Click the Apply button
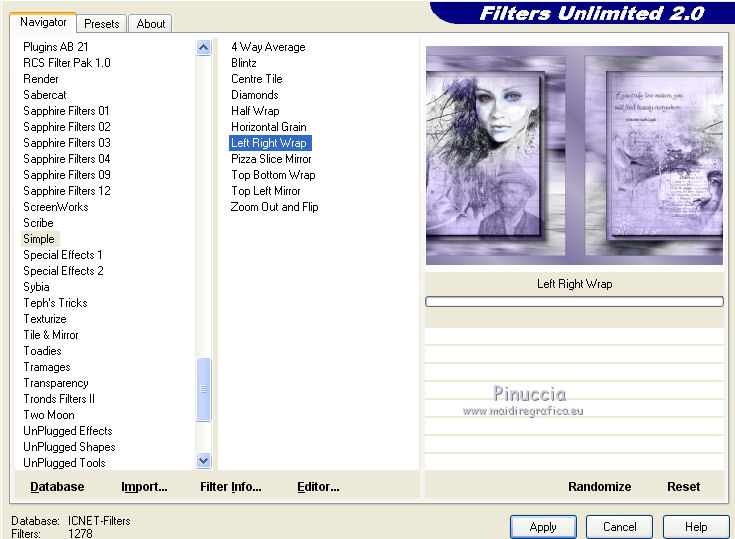 [x=543, y=527]
